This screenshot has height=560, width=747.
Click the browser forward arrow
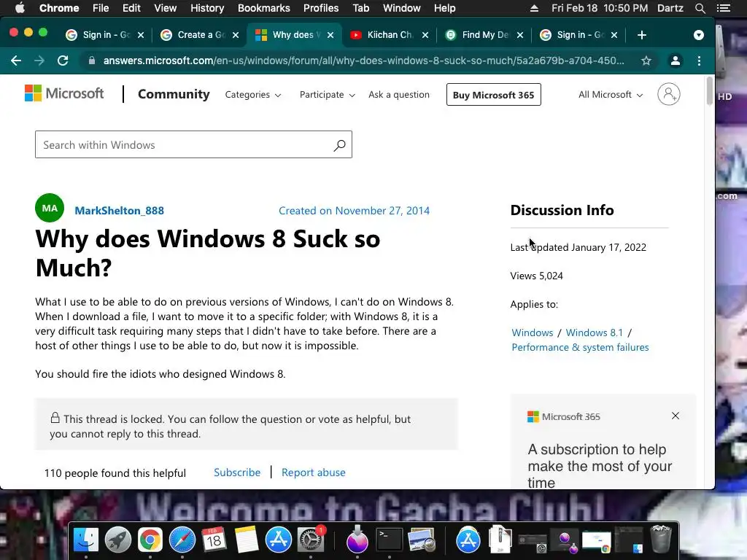pyautogui.click(x=39, y=61)
